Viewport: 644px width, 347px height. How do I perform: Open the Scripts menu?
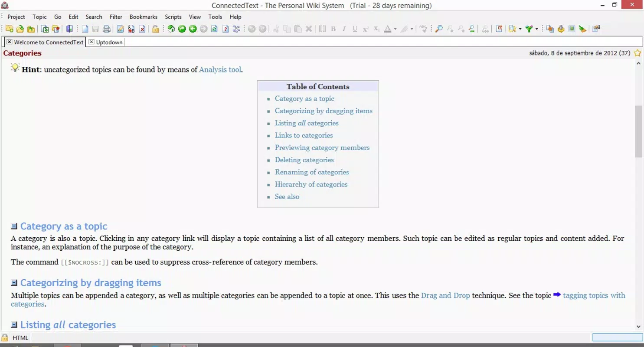pyautogui.click(x=173, y=17)
